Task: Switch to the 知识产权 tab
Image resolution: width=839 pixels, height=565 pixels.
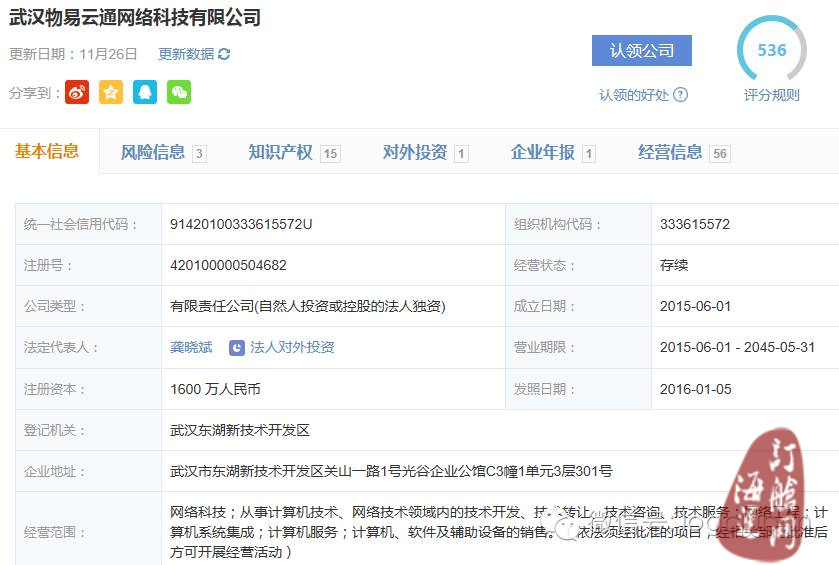Action: click(294, 153)
